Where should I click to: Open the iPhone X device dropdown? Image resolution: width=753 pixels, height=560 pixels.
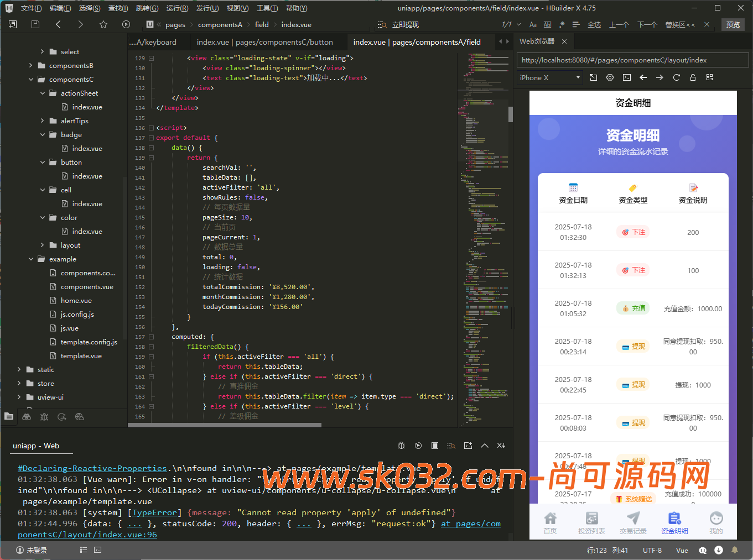[x=549, y=77]
